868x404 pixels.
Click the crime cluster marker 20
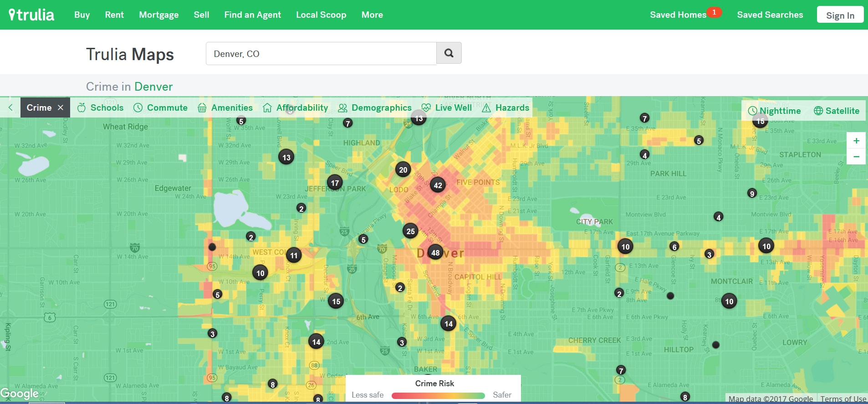(x=403, y=170)
